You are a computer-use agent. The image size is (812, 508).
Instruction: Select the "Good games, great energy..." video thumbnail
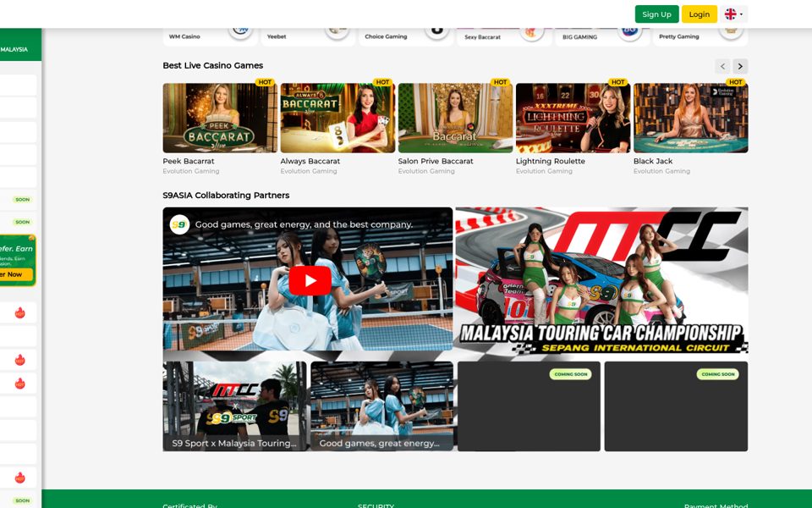point(381,406)
